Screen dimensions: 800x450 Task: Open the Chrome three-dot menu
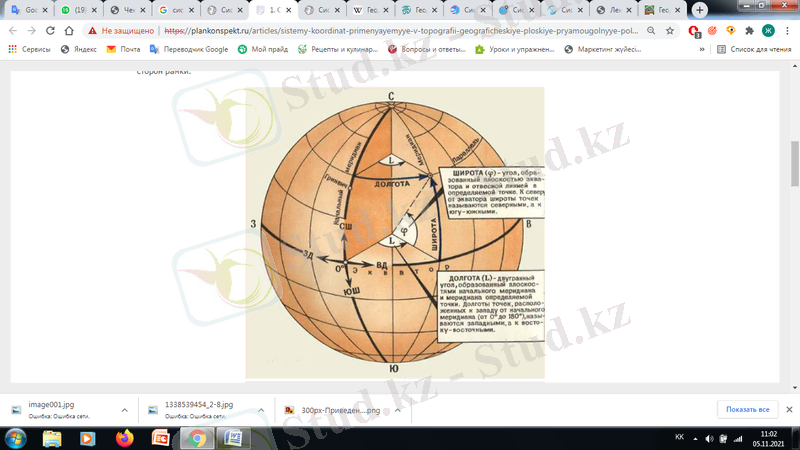(787, 31)
